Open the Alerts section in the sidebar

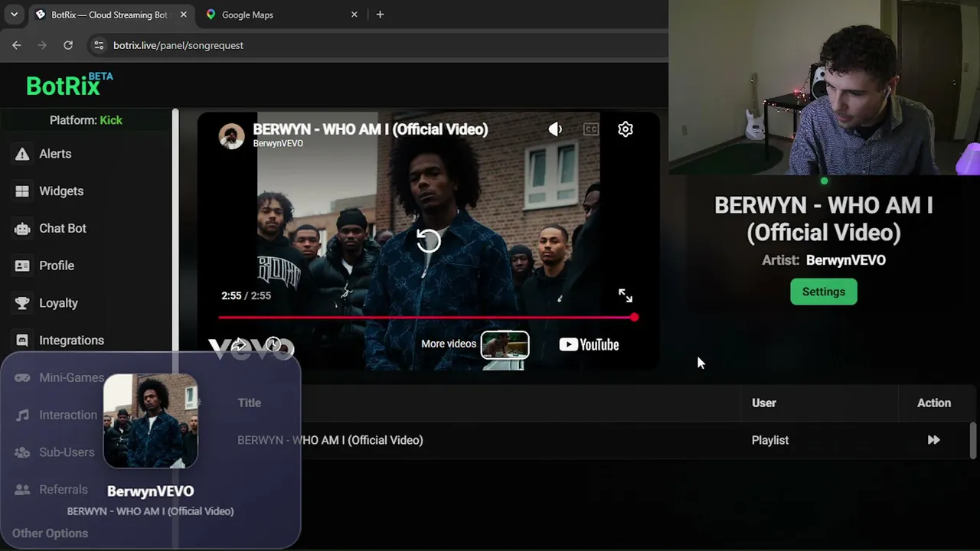55,154
